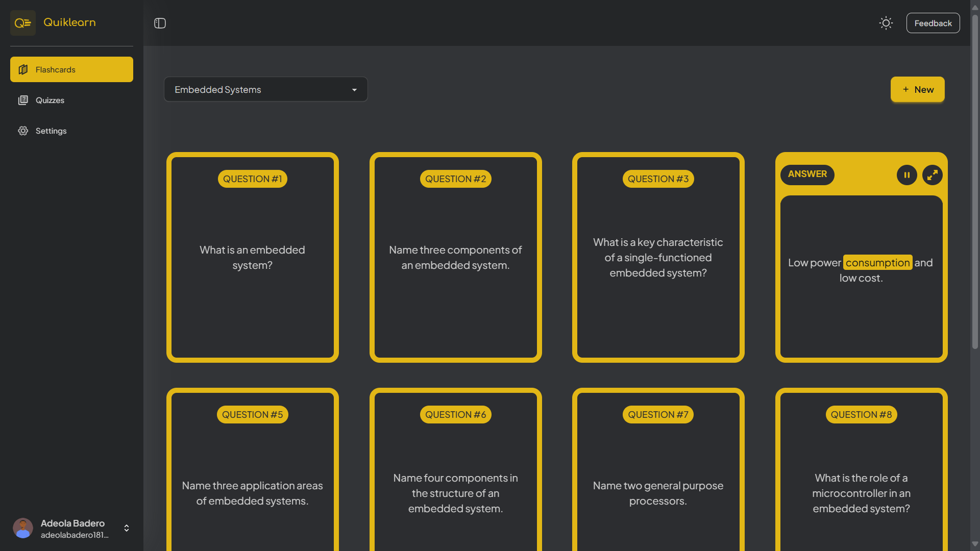Screen dimensions: 980x551
Task: Expand the answer card to fullscreen
Action: click(x=933, y=175)
